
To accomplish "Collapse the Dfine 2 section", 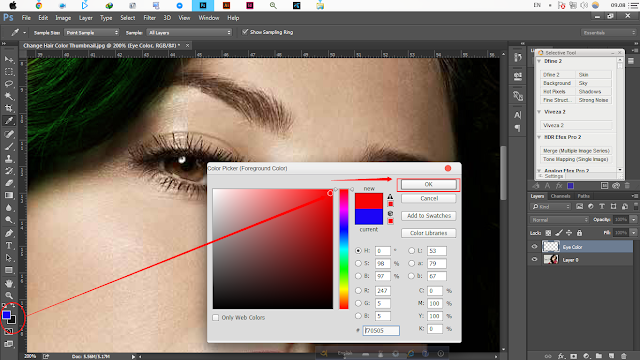I will 539,61.
